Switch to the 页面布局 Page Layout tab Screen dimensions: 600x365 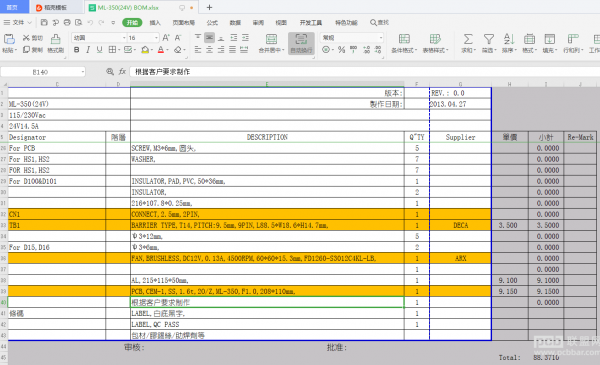tap(184, 23)
